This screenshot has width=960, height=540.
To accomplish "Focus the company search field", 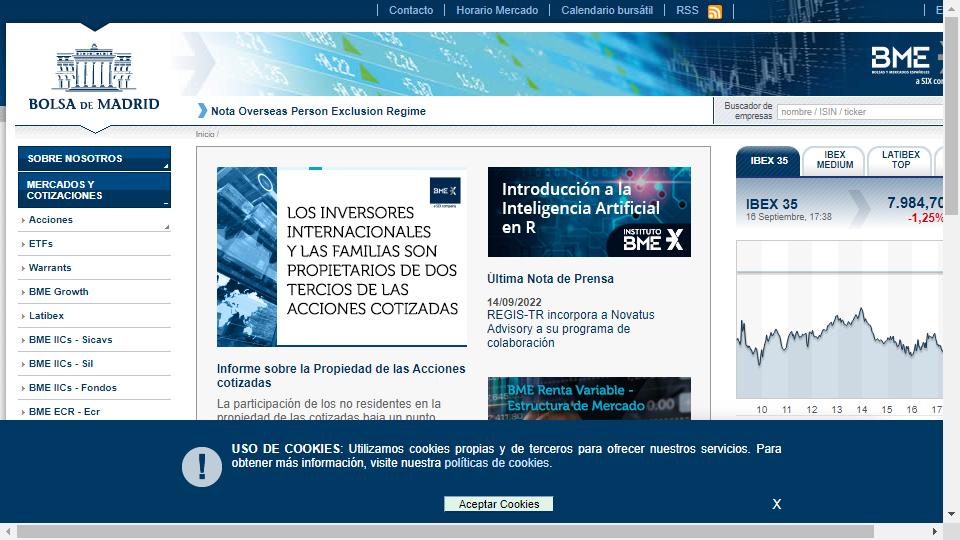I will pos(860,112).
